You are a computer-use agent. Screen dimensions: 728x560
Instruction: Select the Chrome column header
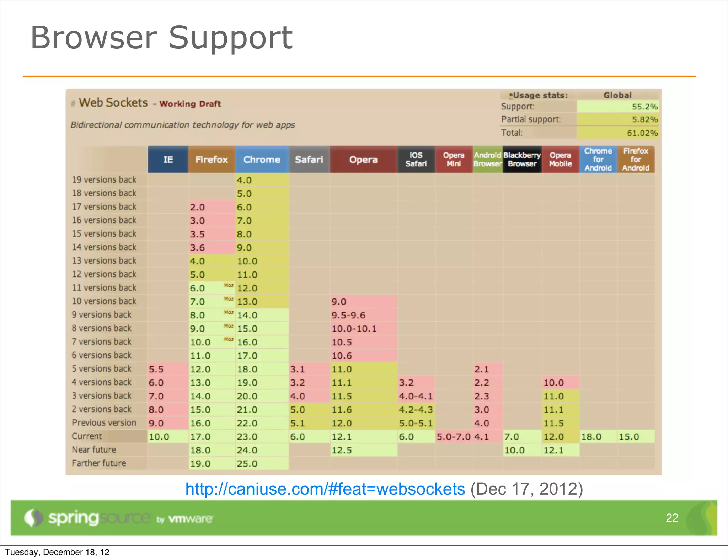(262, 160)
